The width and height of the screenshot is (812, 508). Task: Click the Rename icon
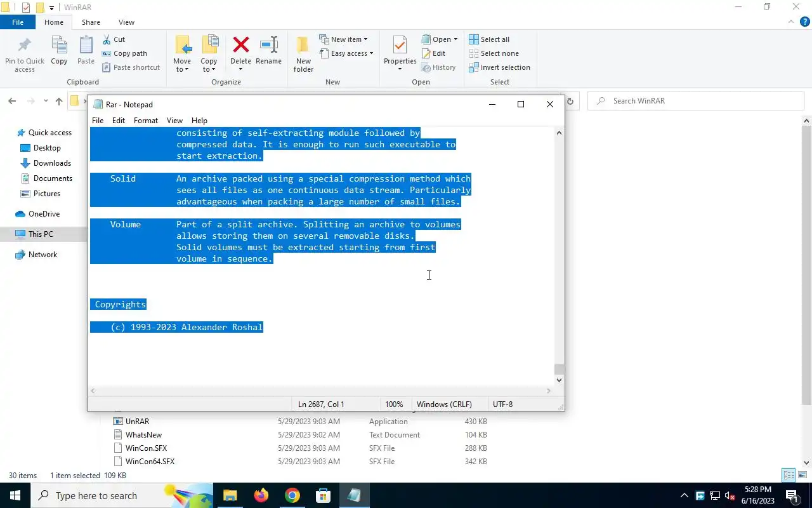(269, 44)
